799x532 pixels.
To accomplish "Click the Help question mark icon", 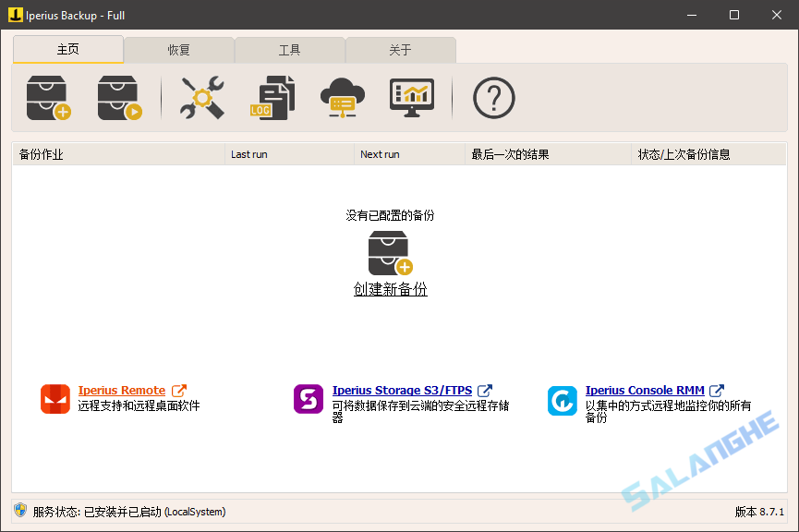I will 493,97.
